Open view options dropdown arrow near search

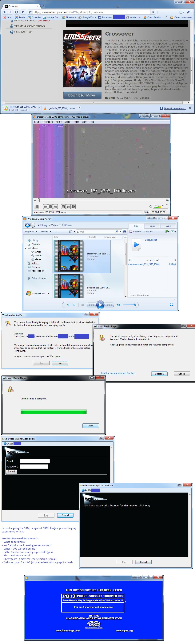pyautogui.click(x=74, y=231)
